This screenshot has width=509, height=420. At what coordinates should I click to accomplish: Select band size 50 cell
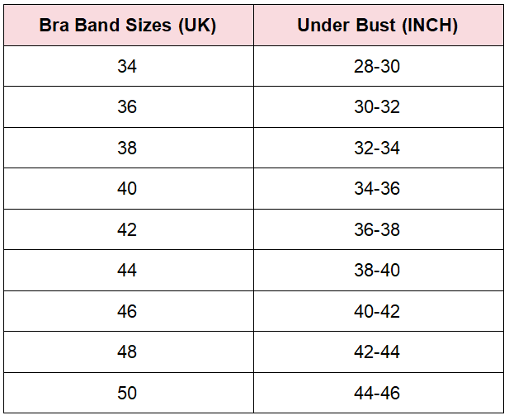[129, 393]
